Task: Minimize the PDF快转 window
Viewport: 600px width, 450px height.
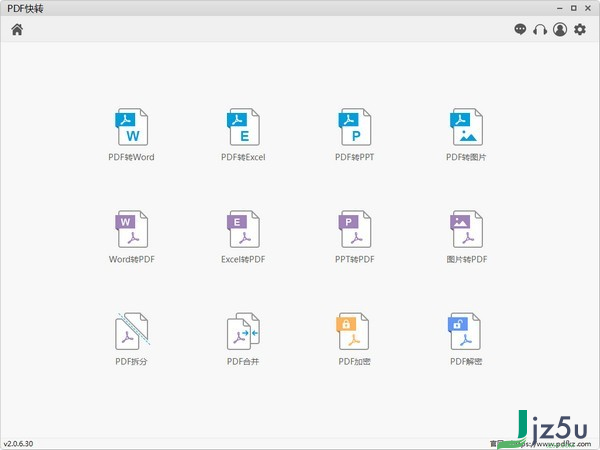Action: 560,8
